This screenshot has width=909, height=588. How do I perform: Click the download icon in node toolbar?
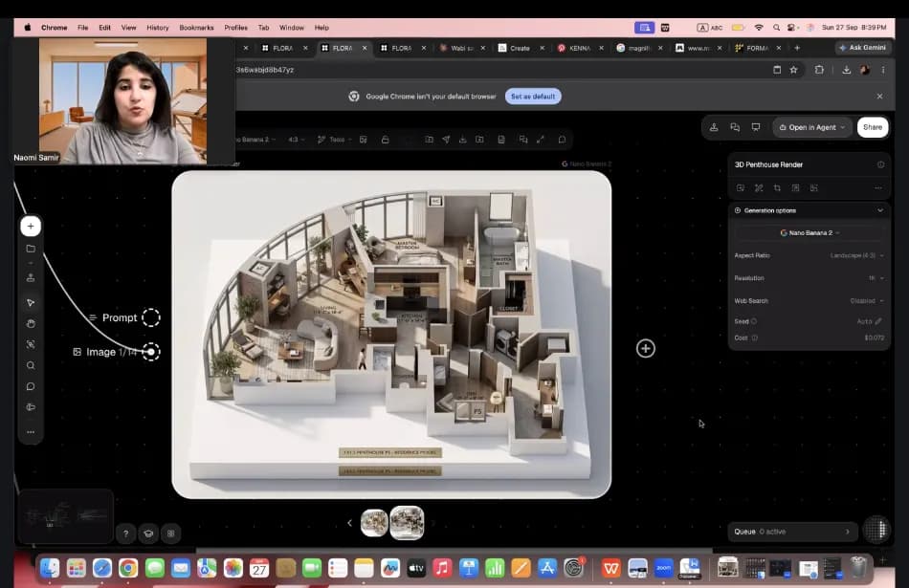click(x=462, y=140)
